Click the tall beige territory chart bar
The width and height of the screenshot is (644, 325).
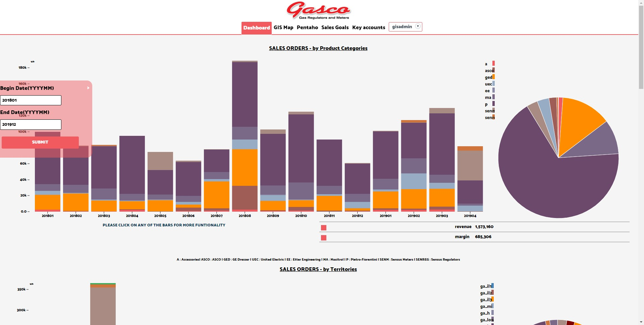point(103,306)
